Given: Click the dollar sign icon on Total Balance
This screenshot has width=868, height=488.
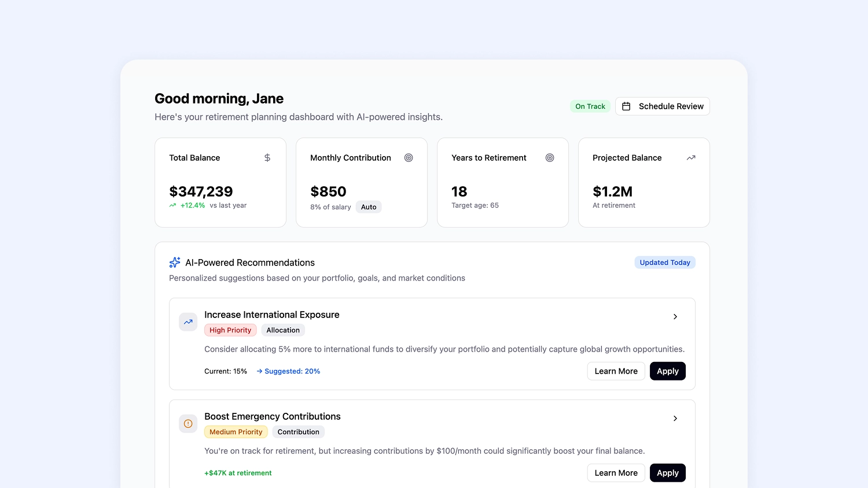Looking at the screenshot, I should pos(267,158).
